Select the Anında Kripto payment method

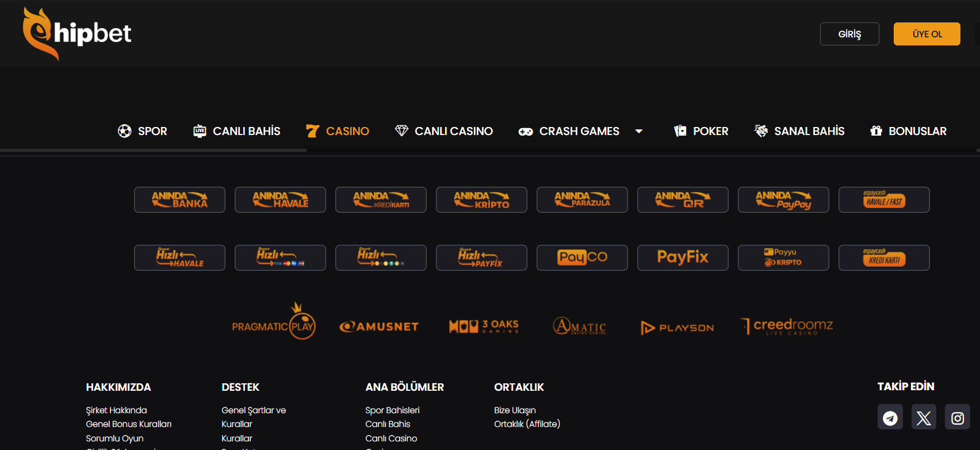(481, 200)
